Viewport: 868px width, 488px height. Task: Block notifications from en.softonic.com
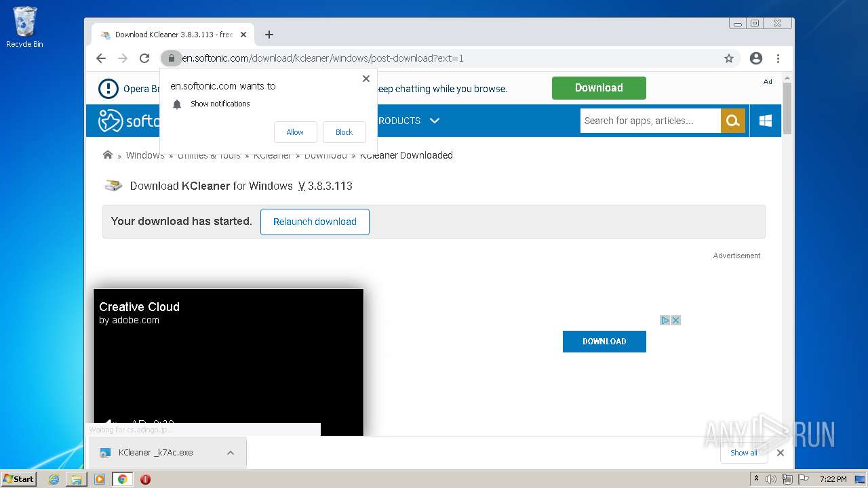pyautogui.click(x=344, y=132)
